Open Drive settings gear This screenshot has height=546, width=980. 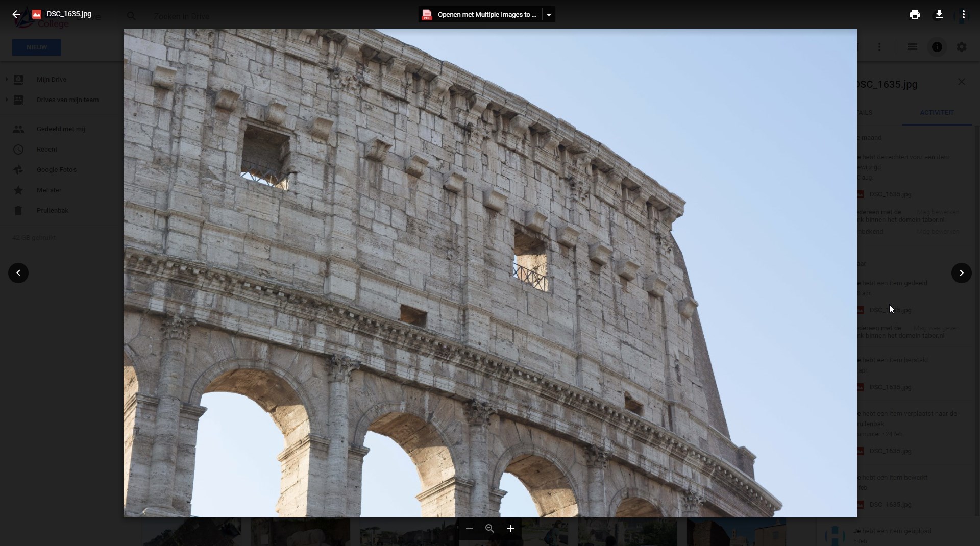961,47
